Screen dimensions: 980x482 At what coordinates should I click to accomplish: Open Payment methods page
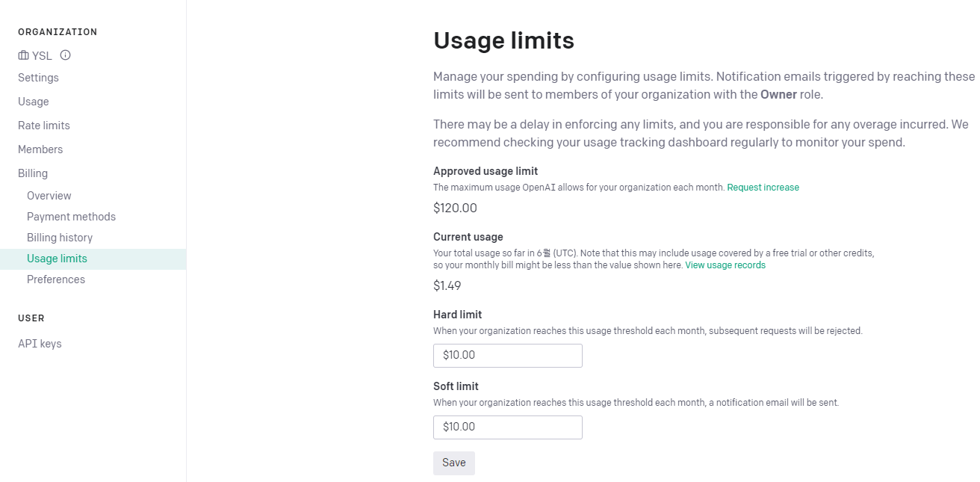click(71, 217)
